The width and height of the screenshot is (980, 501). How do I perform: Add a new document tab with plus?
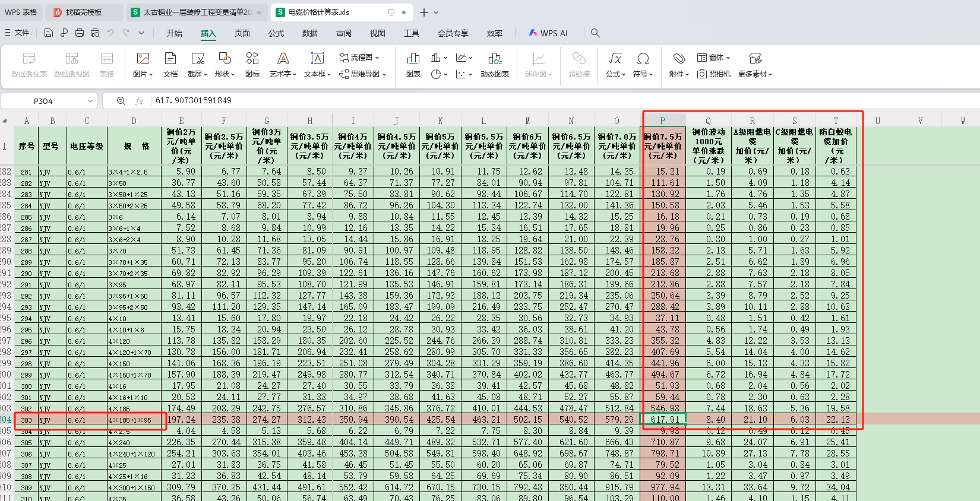[x=423, y=12]
